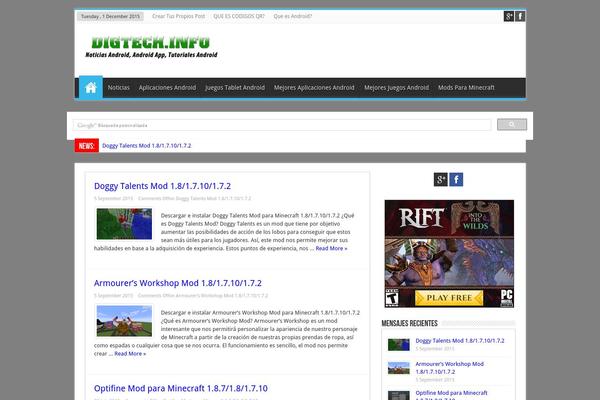Open comments link under Armourer's Workshop title
This screenshot has height=400, width=600.
[x=203, y=296]
